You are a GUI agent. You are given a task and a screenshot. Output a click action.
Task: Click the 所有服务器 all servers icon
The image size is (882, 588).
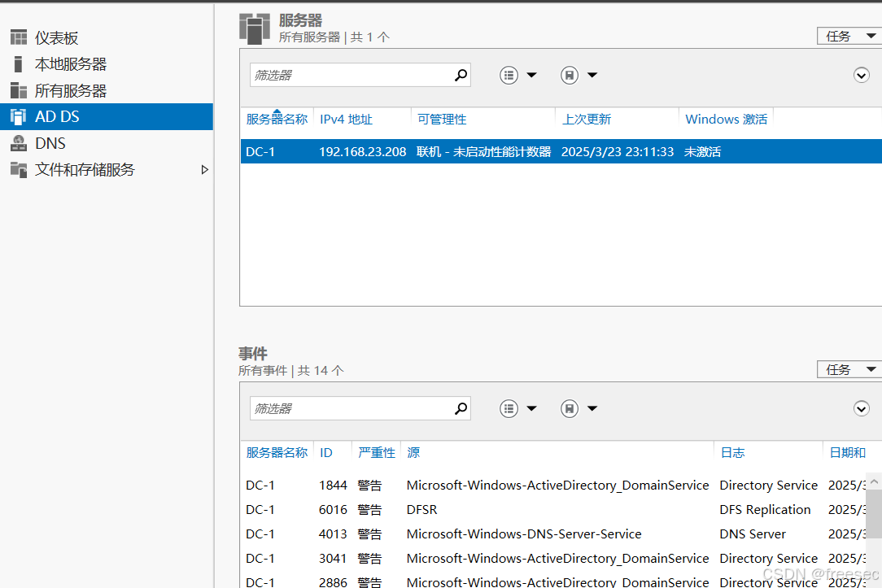19,90
